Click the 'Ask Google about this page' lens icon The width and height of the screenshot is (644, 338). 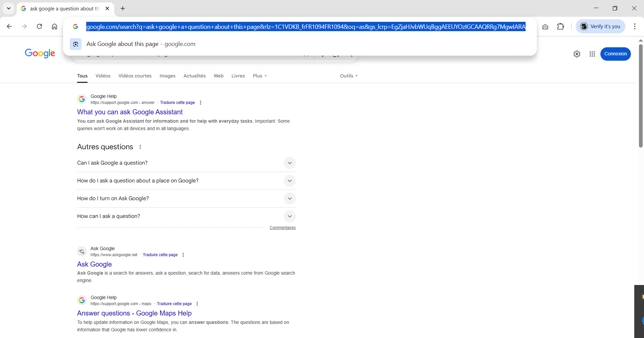tap(76, 44)
